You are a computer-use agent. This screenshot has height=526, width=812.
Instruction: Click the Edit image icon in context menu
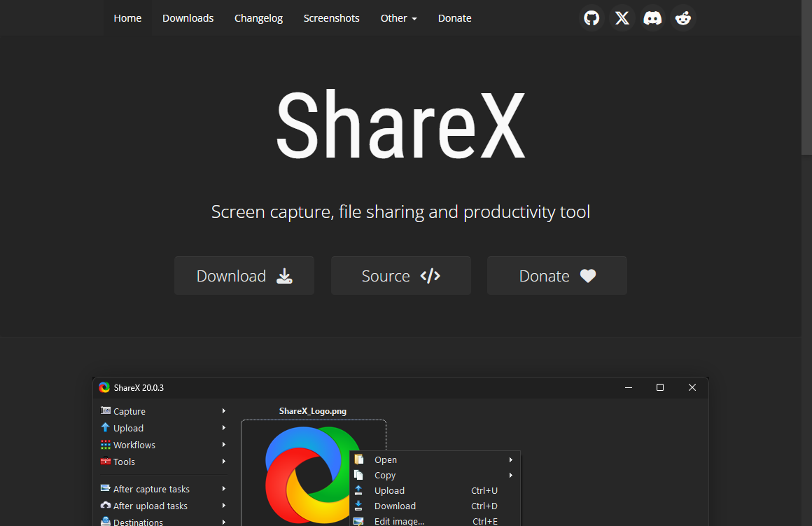(x=358, y=521)
